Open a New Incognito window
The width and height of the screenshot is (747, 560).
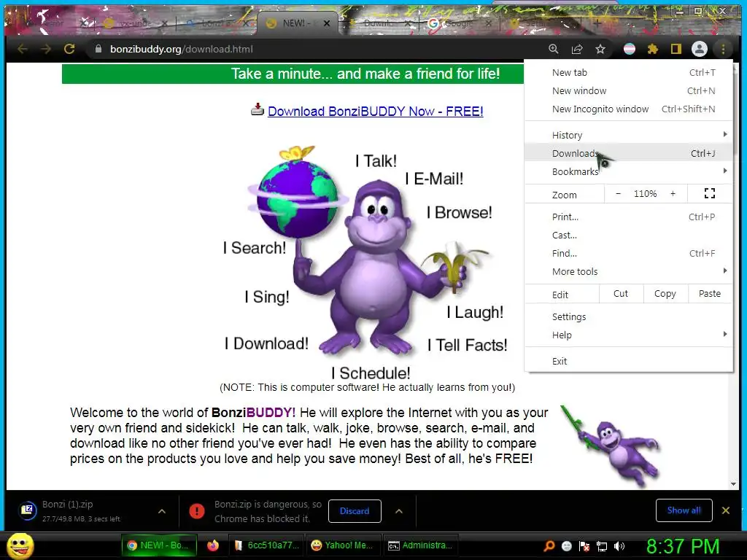[x=628, y=109]
